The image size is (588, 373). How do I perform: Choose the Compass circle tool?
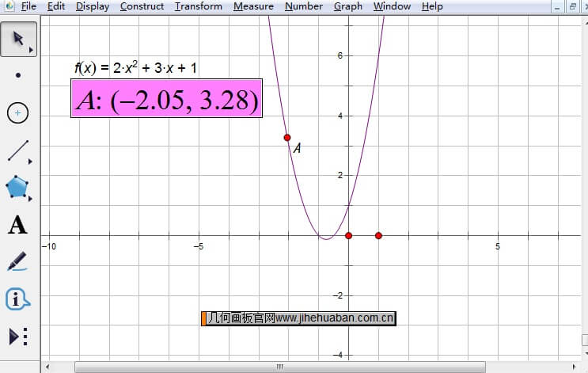point(17,113)
